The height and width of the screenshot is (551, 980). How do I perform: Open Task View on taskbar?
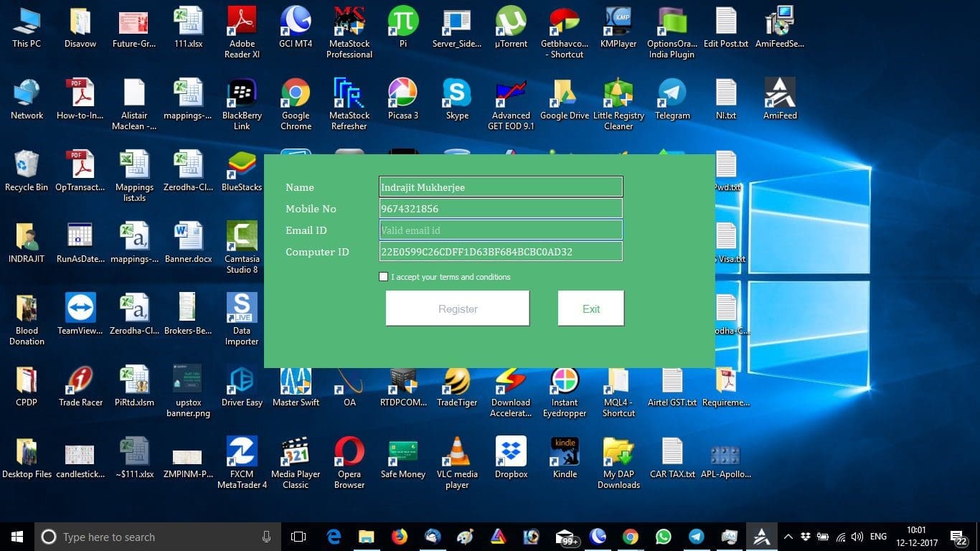point(298,537)
